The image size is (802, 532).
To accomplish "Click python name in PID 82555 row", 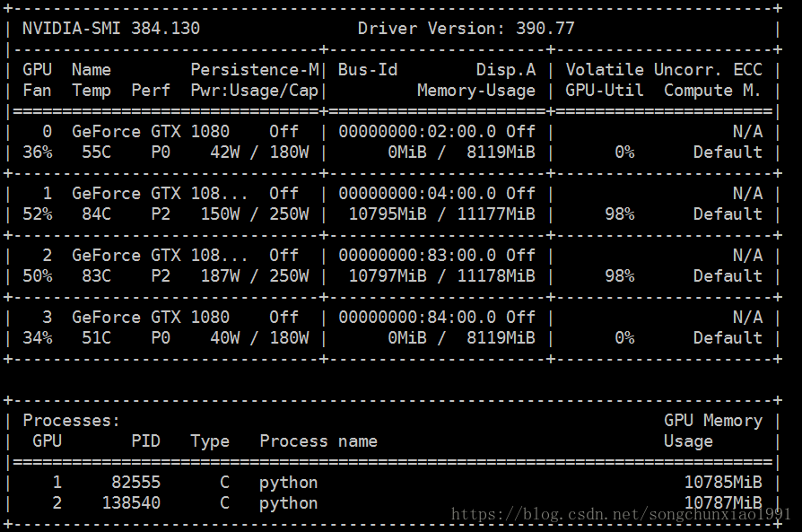I will point(289,484).
